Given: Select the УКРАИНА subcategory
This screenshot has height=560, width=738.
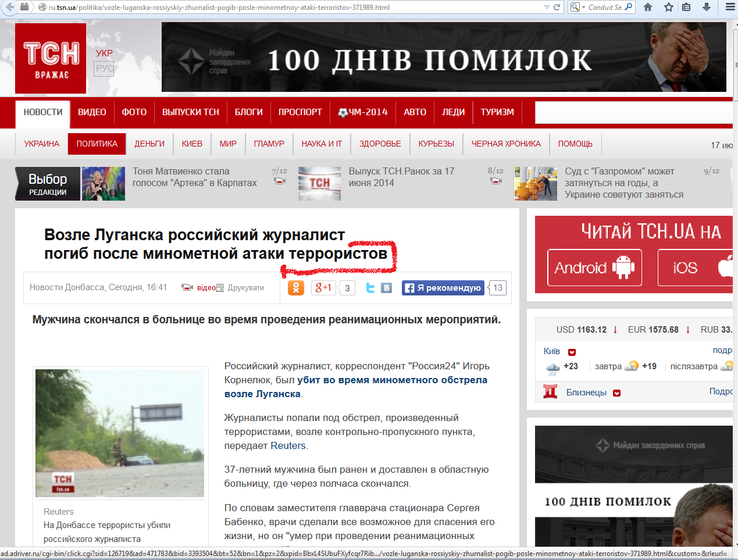Looking at the screenshot, I should (42, 144).
